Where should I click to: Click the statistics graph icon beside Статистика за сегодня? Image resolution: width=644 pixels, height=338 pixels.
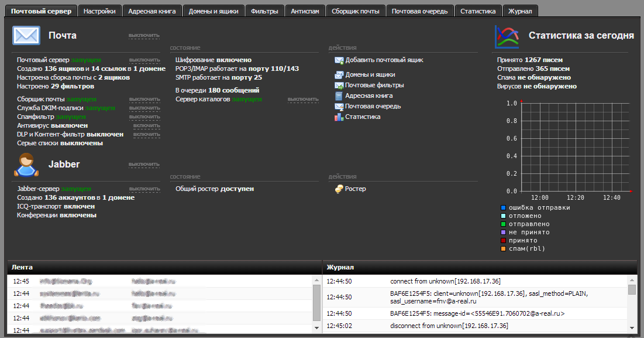(x=507, y=36)
